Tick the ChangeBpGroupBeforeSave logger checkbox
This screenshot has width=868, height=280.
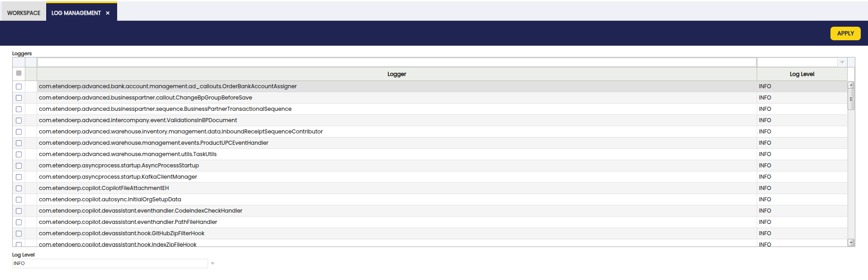[19, 98]
